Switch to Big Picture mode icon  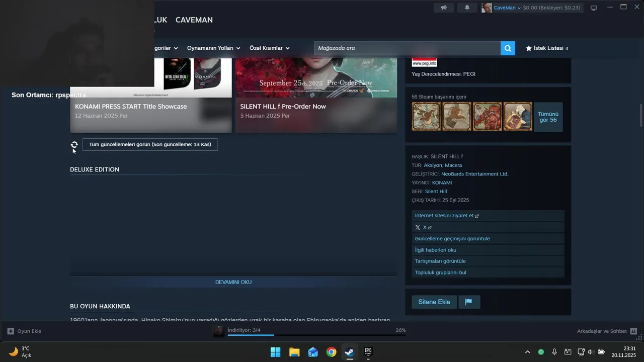594,8
